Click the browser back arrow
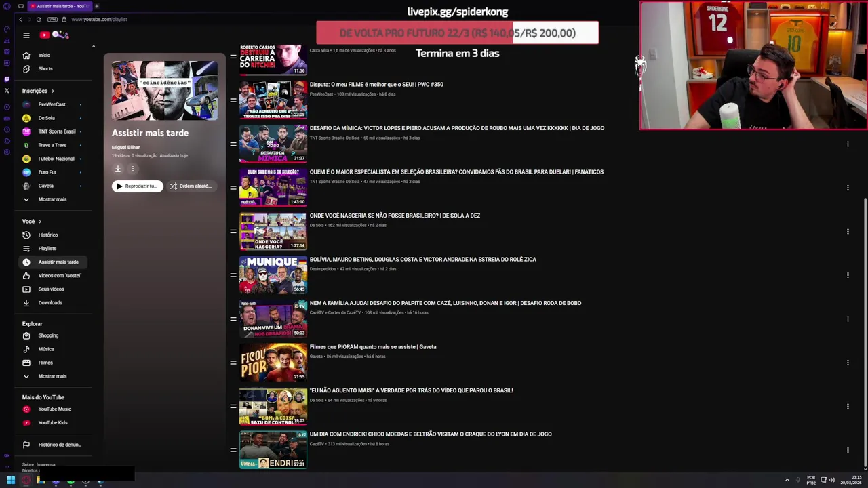Viewport: 868px width, 488px height. (21, 19)
